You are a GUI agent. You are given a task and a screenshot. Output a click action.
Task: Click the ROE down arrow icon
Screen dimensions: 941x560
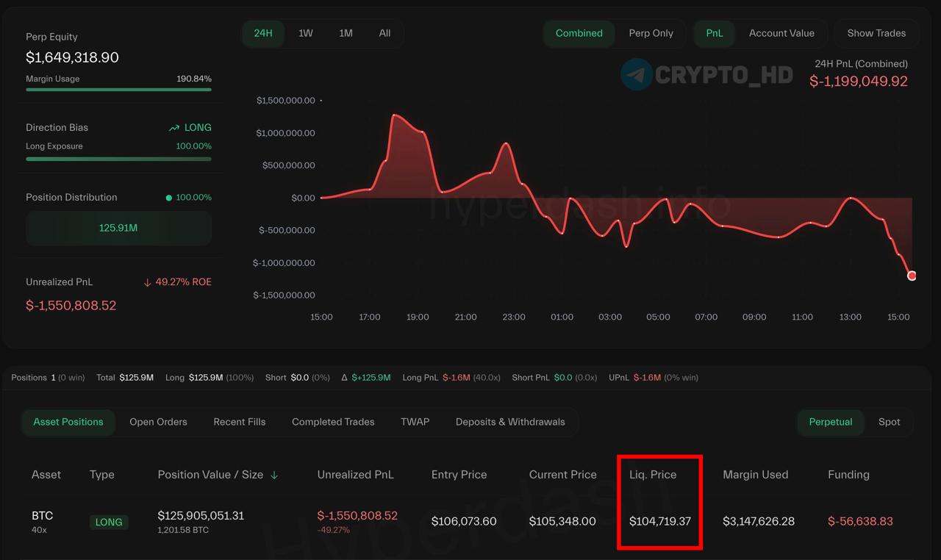[x=147, y=282]
